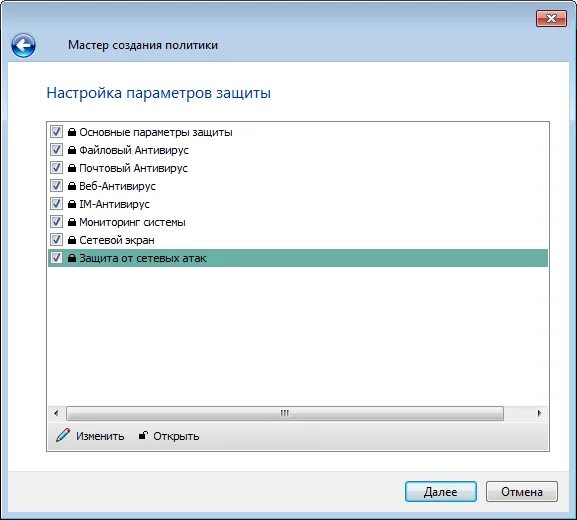
Task: Close the policy wizard window
Action: point(551,18)
